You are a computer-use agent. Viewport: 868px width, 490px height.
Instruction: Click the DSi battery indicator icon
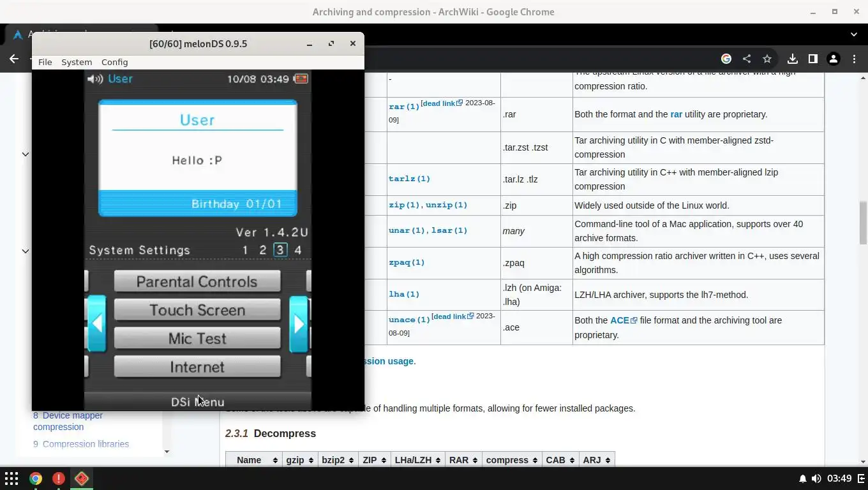pos(301,78)
